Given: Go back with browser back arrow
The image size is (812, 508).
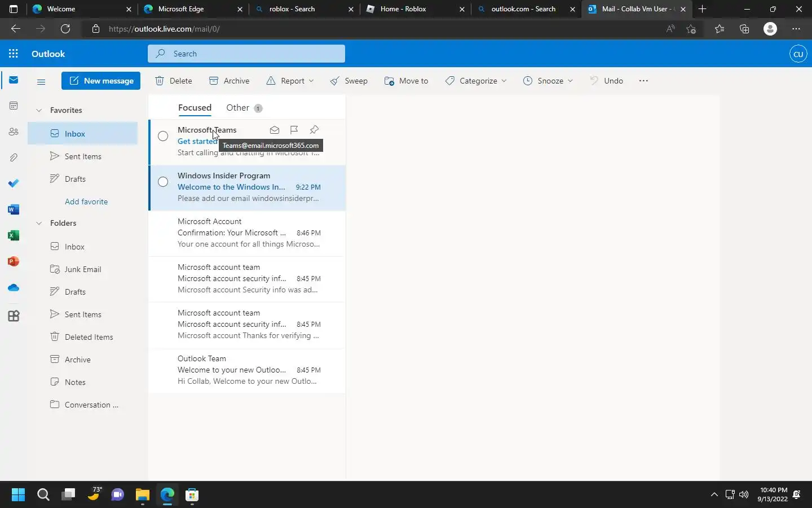Looking at the screenshot, I should 15,29.
